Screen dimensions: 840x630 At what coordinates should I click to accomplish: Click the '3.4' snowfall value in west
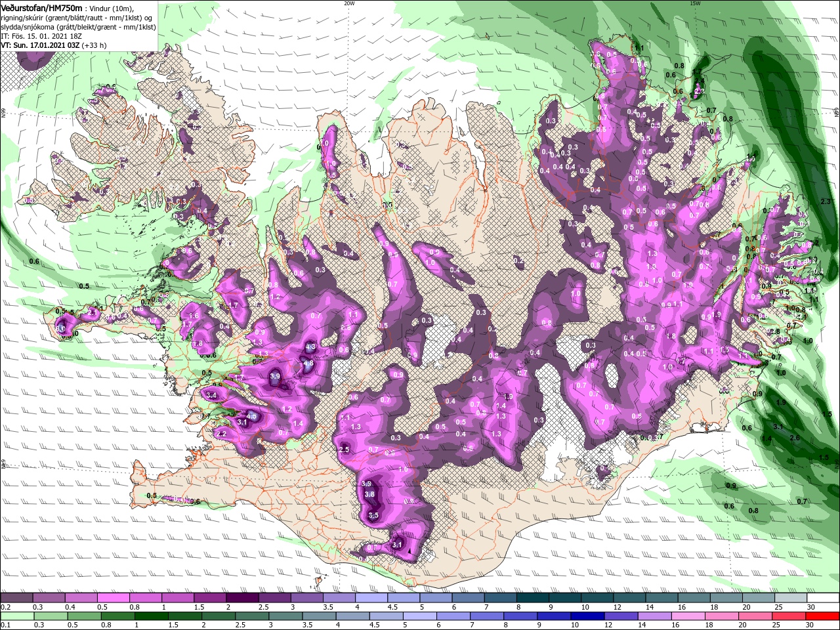tap(211, 395)
